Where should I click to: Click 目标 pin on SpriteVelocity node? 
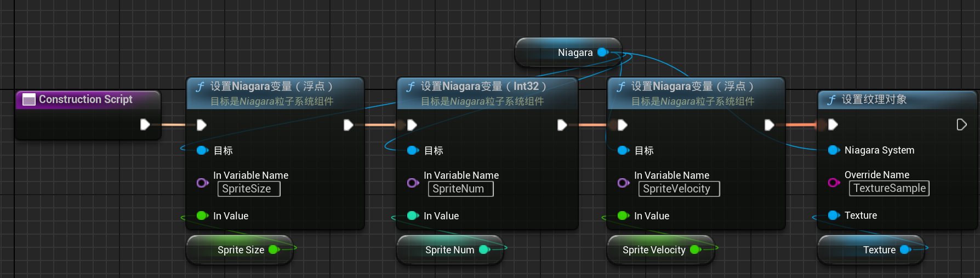click(x=623, y=150)
